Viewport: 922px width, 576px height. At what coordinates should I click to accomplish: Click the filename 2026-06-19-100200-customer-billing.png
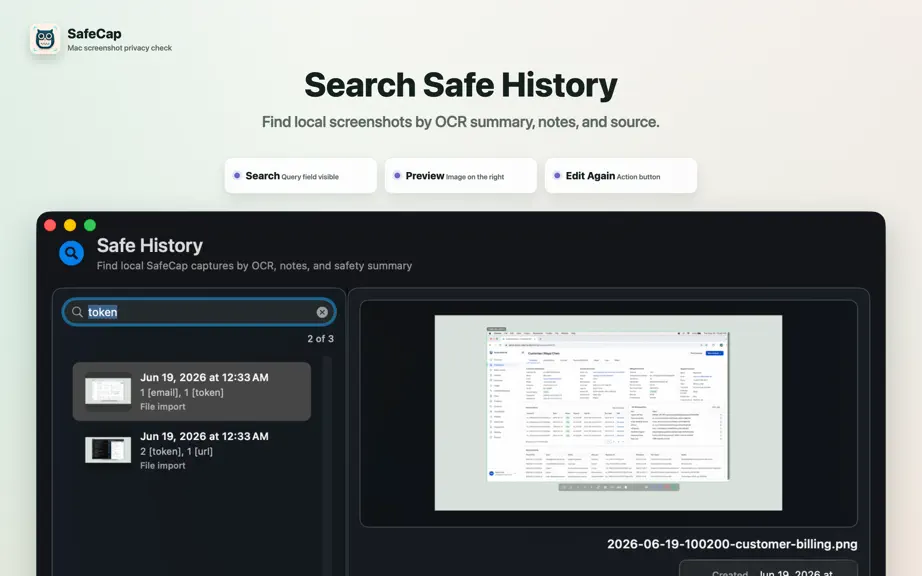pos(732,544)
